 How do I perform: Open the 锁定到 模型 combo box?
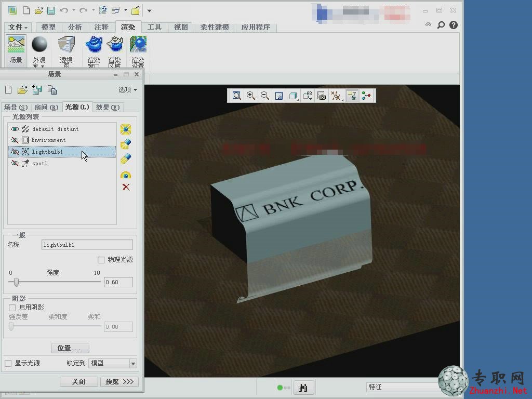[x=112, y=363]
